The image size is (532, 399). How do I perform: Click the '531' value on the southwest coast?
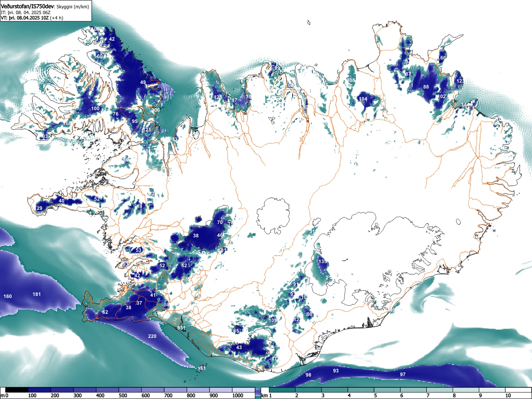181,328
